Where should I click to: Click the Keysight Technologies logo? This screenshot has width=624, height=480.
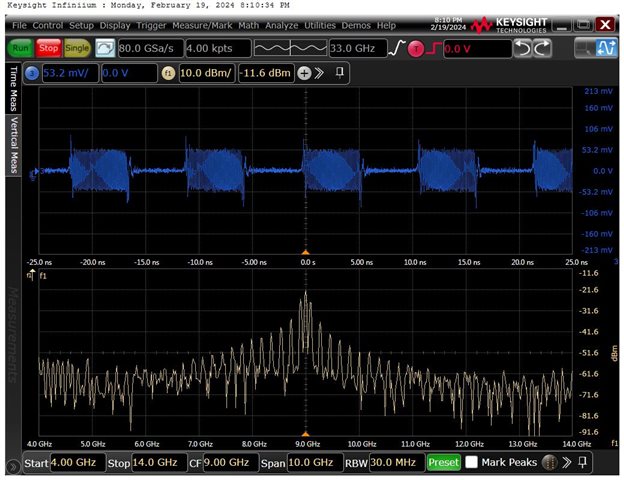(x=509, y=25)
